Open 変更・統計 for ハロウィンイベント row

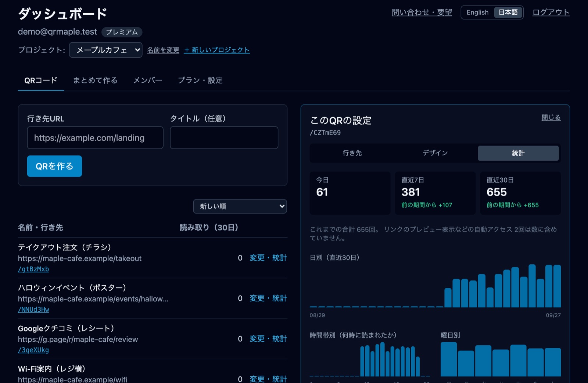[x=268, y=298]
